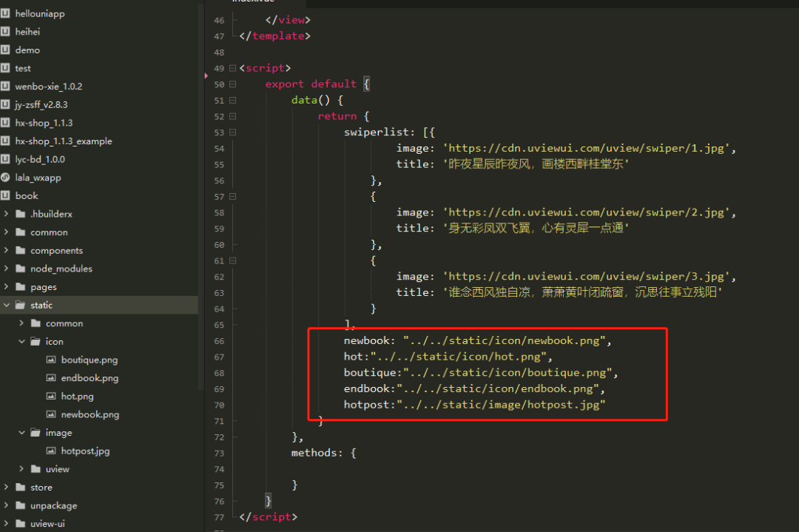Click the folder icon next to node_modules

20,269
